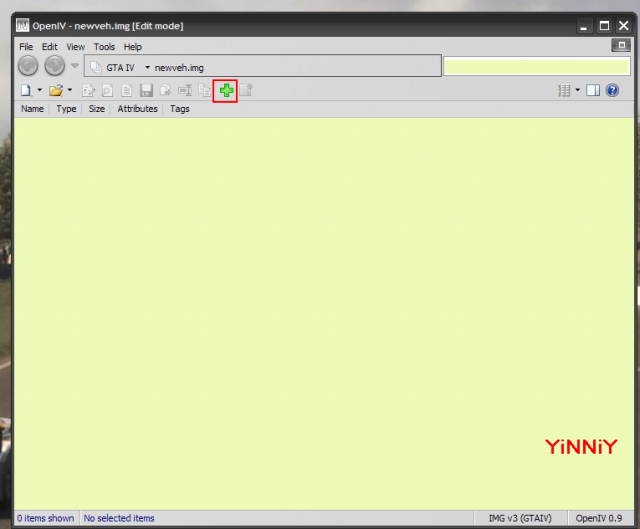This screenshot has height=529, width=640.
Task: Click '0 items shown' in status bar
Action: (x=45, y=518)
